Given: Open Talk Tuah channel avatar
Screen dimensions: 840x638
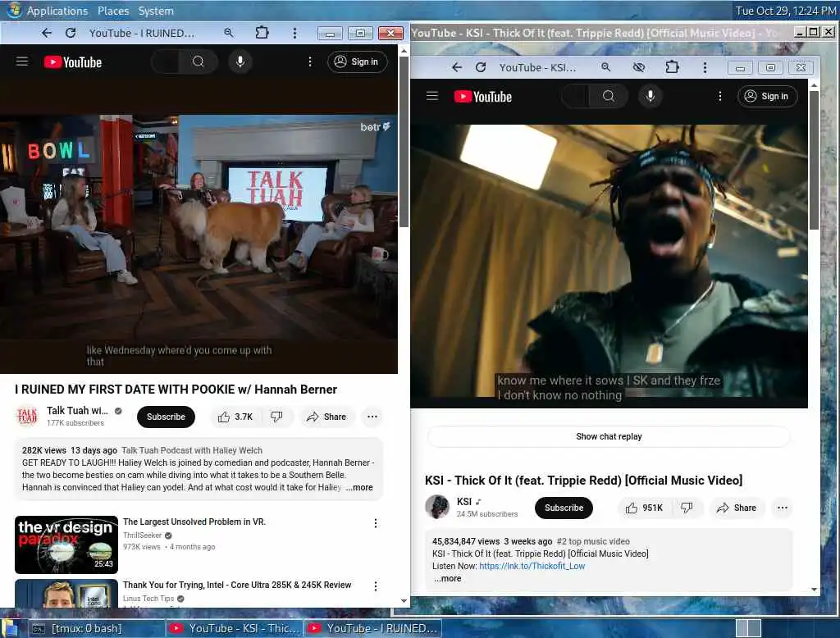Looking at the screenshot, I should 27,417.
